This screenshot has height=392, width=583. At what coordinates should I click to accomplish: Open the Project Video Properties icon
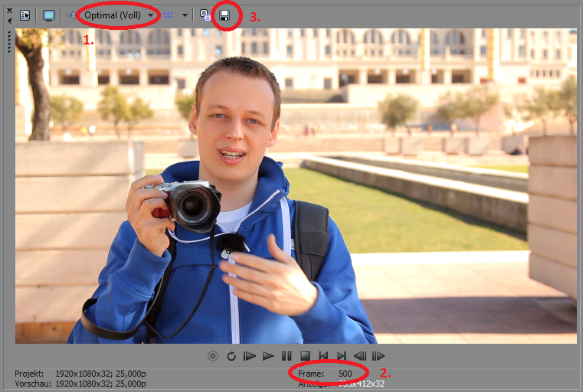tap(25, 15)
